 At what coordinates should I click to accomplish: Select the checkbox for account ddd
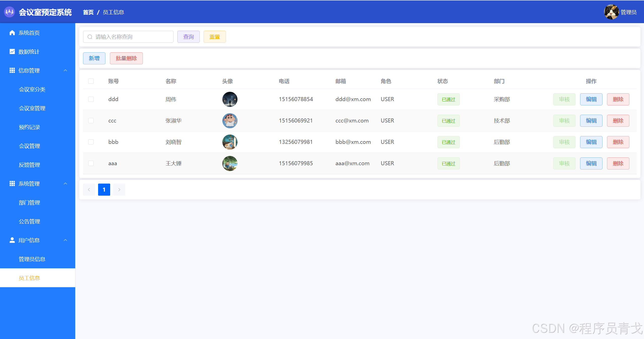pos(91,99)
